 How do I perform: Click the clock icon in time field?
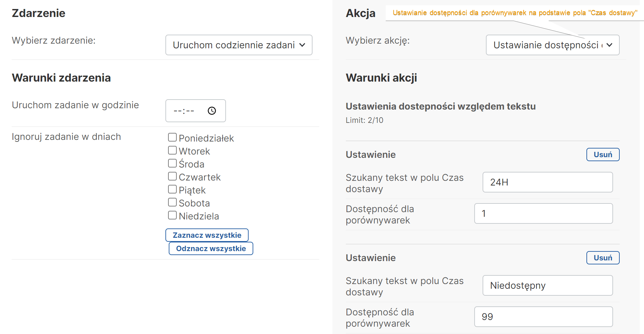point(212,111)
